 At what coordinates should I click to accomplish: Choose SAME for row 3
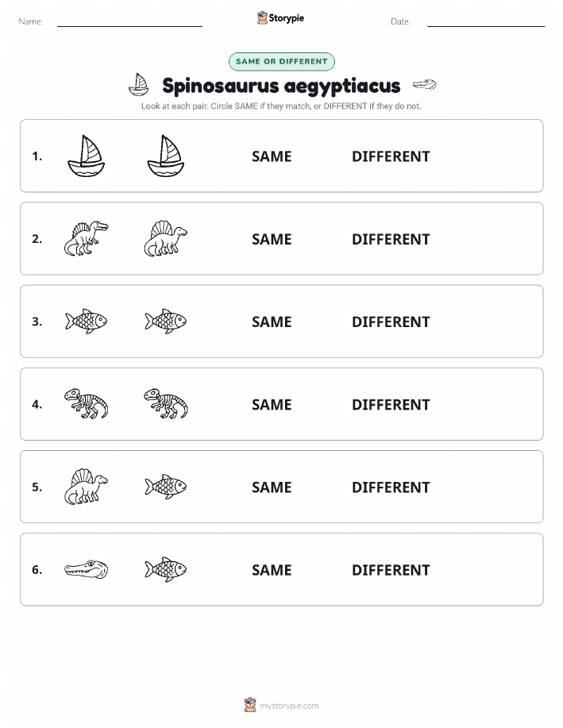[x=272, y=322]
